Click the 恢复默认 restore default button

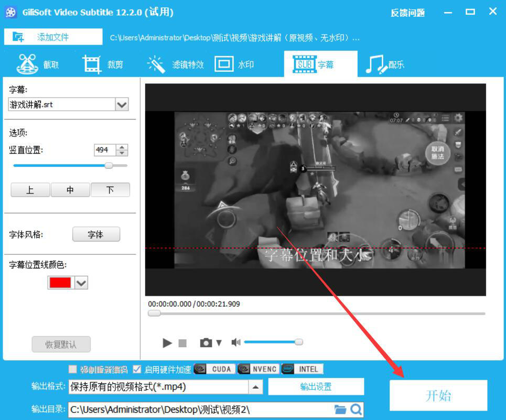tap(61, 344)
